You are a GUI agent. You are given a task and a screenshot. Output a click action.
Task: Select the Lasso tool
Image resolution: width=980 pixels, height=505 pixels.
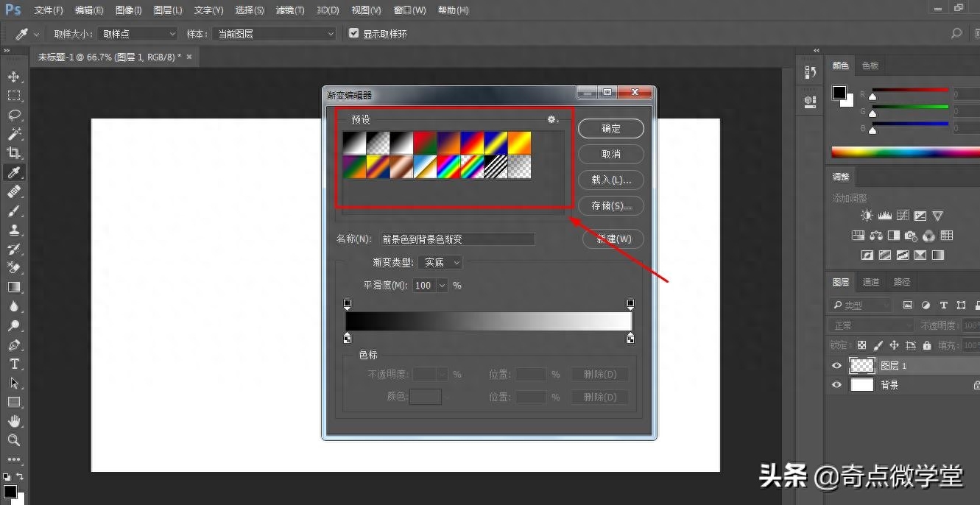coord(14,115)
